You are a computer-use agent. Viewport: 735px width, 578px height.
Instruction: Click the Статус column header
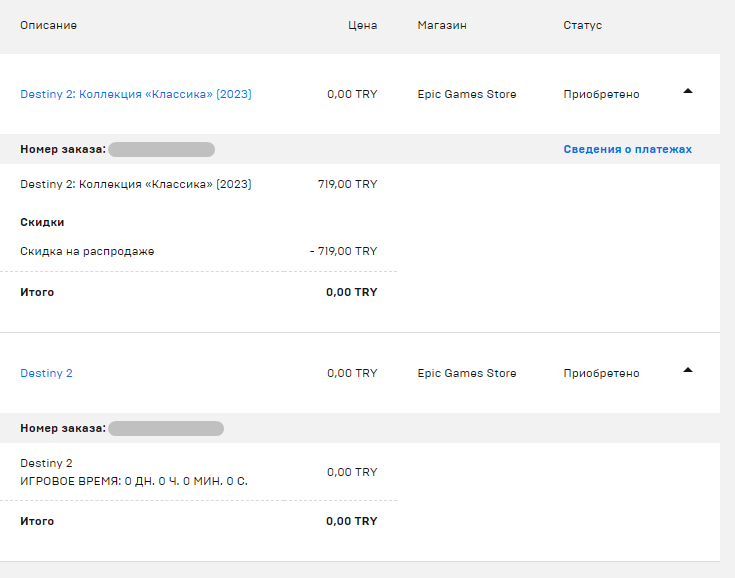(583, 25)
